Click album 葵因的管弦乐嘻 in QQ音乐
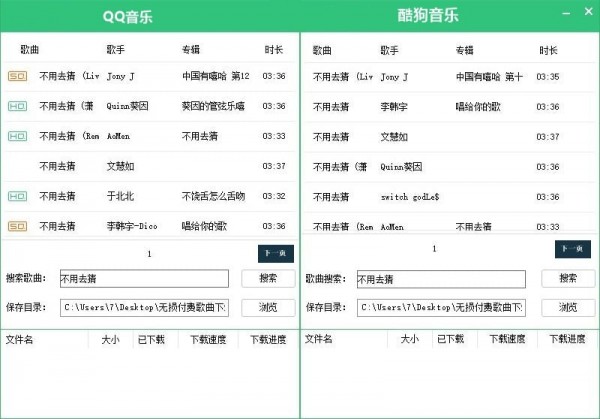This screenshot has width=600, height=419. point(213,106)
